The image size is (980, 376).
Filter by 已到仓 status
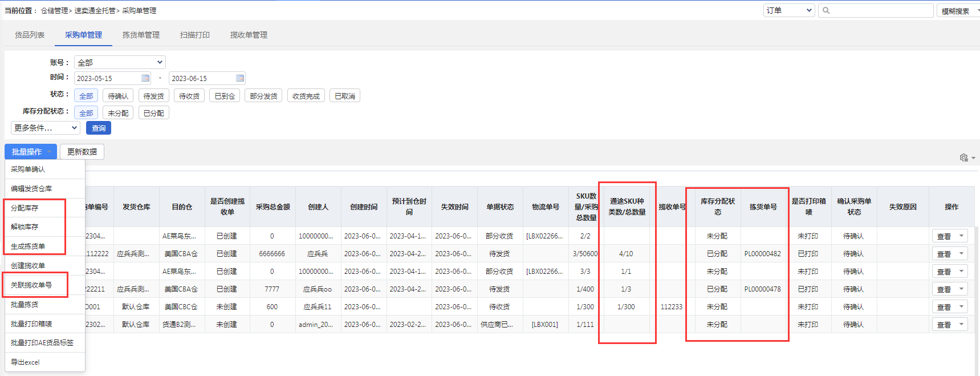coord(225,96)
